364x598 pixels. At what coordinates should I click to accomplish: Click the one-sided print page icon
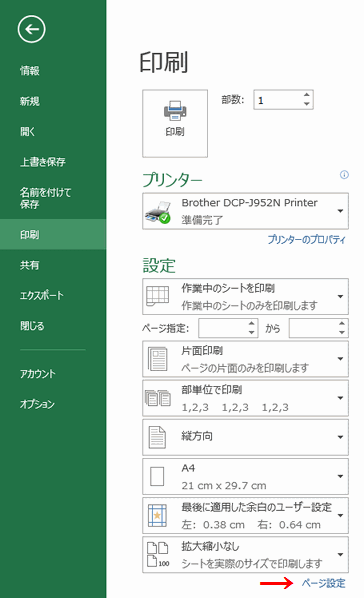(158, 358)
